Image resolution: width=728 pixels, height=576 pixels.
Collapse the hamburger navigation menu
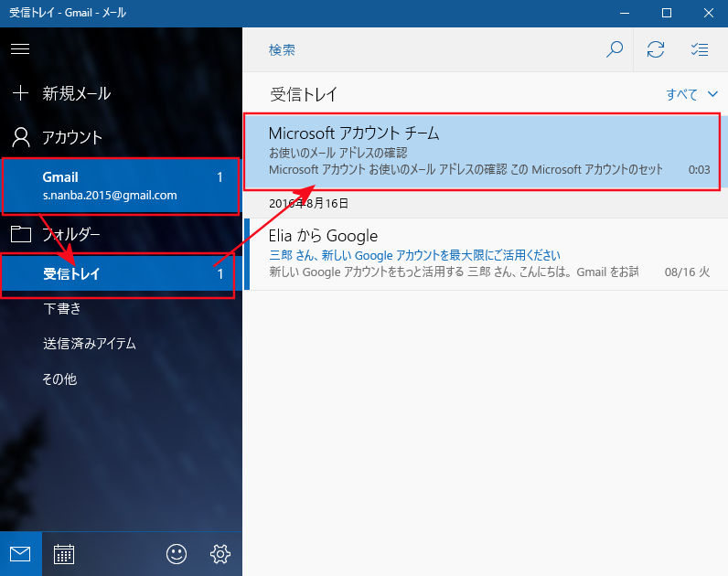pyautogui.click(x=20, y=48)
